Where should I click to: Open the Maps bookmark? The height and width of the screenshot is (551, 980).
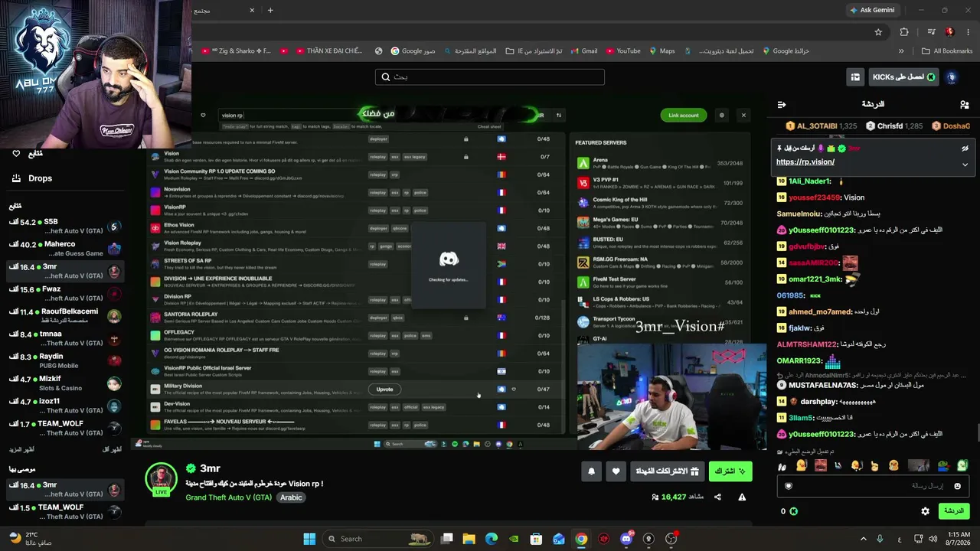click(661, 51)
